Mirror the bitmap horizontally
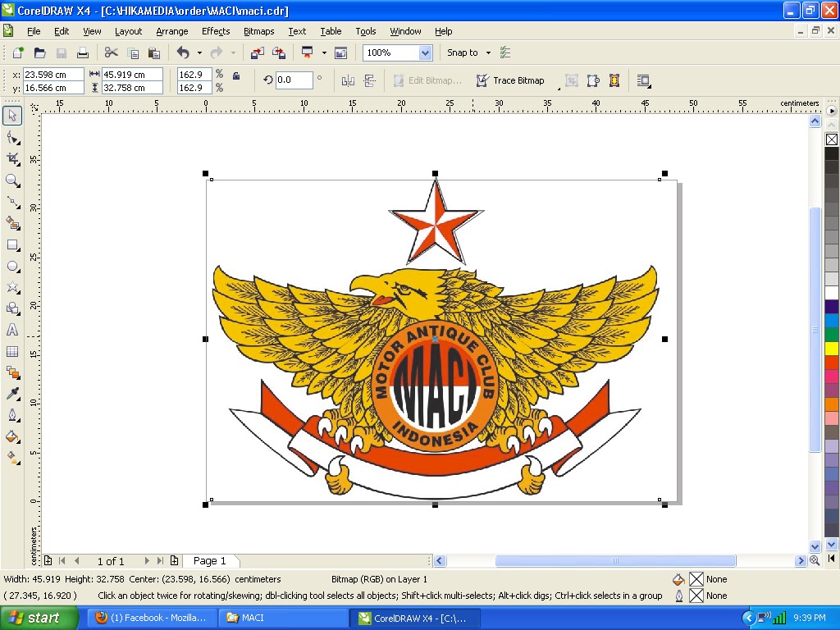The width and height of the screenshot is (840, 630). coord(348,80)
